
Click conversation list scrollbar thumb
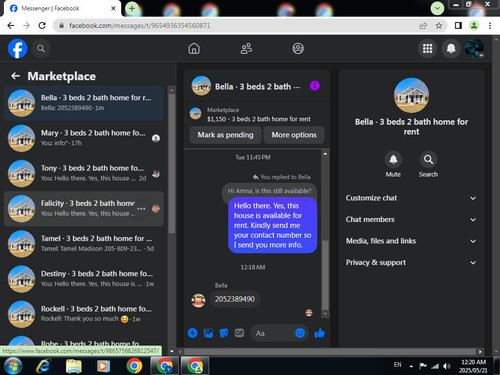[x=172, y=164]
